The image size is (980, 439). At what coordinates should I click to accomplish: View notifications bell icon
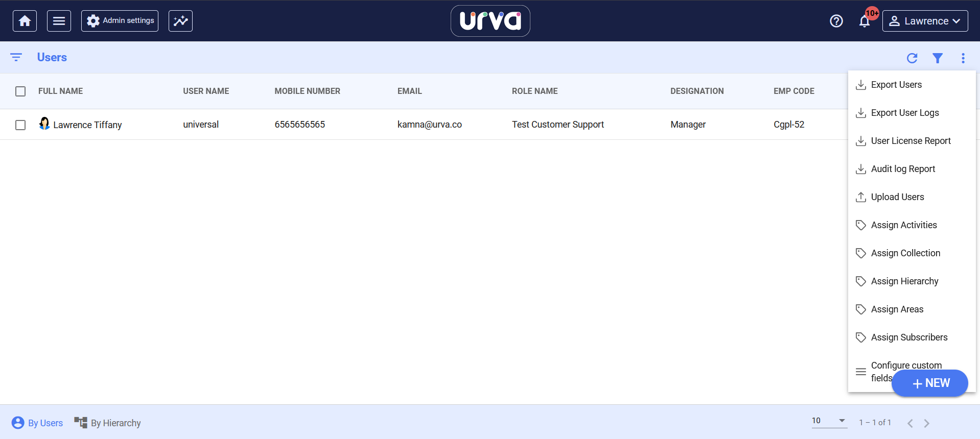click(x=864, y=21)
